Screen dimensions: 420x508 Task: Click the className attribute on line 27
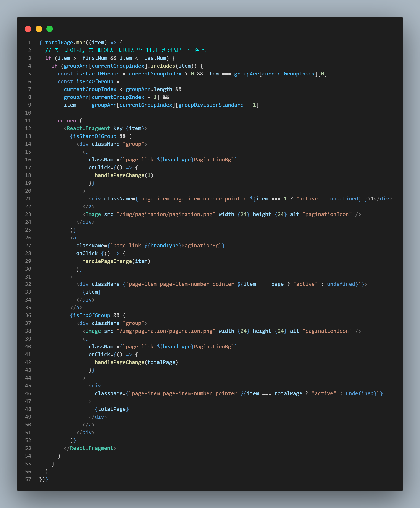(151, 246)
